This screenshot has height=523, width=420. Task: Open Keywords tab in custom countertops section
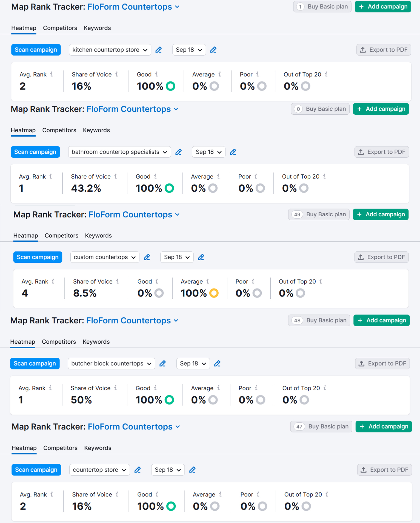(x=98, y=236)
